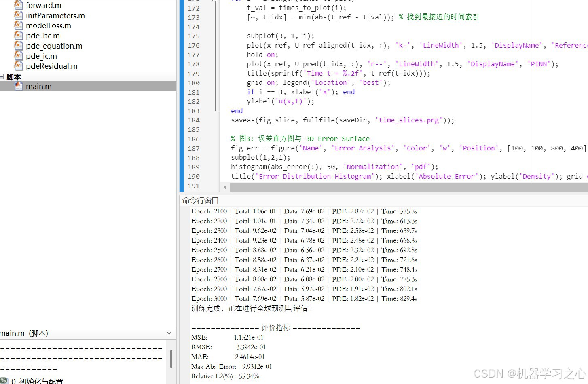Viewport: 588px width, 384px height.
Task: Click the Epoch: 2100 output line
Action: [x=304, y=211]
